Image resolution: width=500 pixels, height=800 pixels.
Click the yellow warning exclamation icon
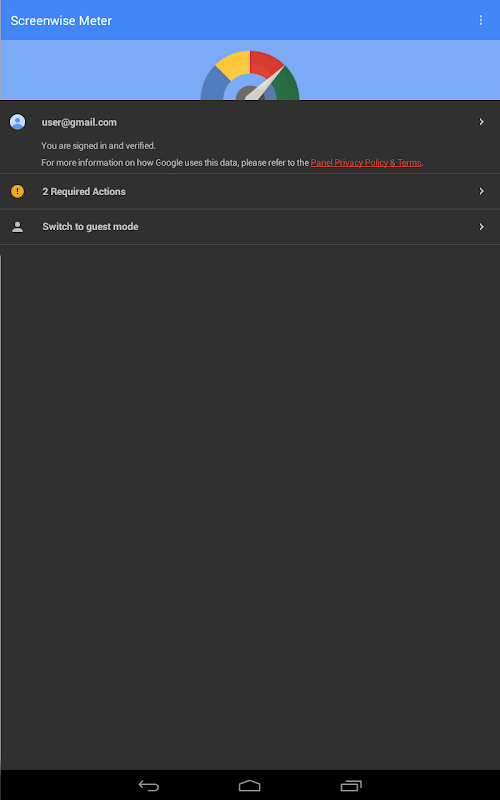17,191
